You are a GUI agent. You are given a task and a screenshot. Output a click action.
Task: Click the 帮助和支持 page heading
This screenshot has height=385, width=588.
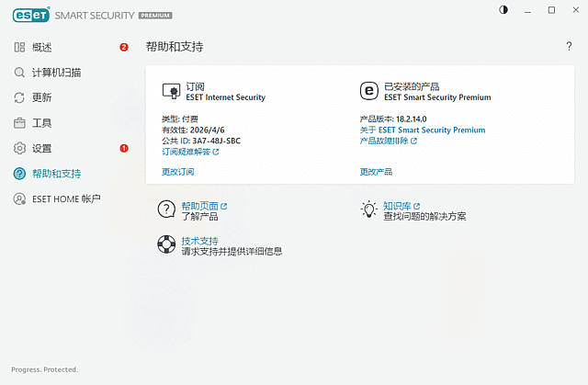(175, 47)
